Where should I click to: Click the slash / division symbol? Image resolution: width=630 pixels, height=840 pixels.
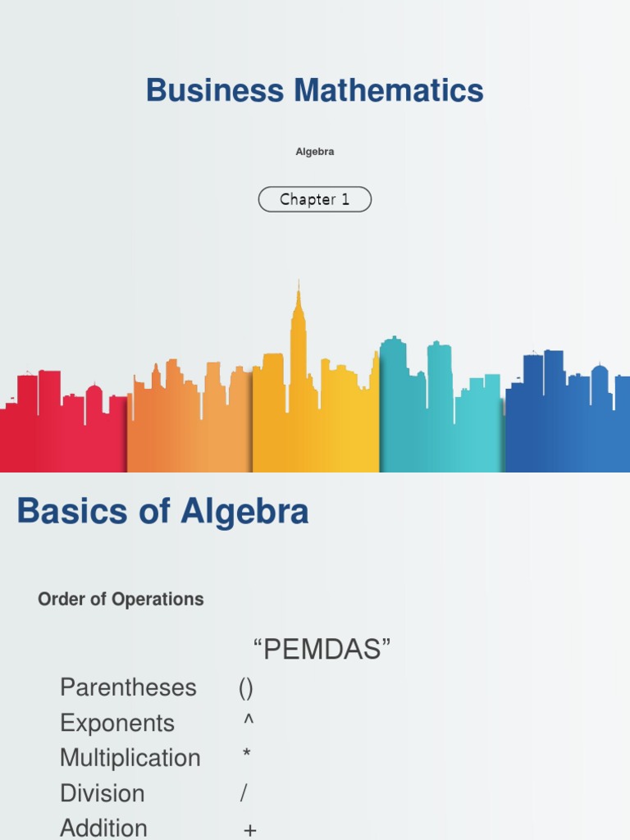pyautogui.click(x=244, y=794)
